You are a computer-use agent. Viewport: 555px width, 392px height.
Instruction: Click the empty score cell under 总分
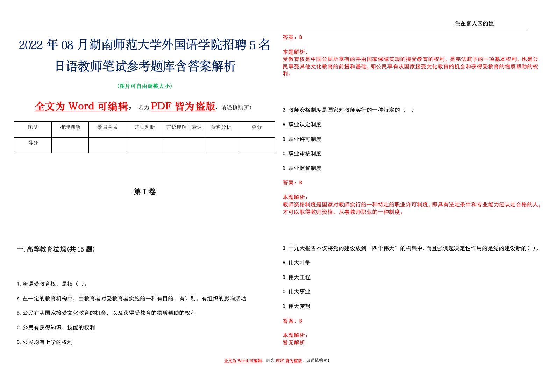point(257,145)
